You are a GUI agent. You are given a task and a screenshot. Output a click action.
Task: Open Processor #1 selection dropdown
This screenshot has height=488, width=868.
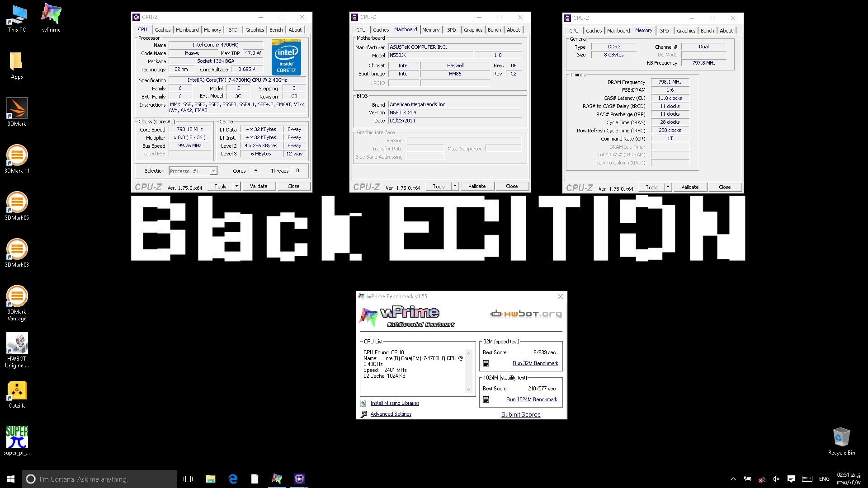coord(193,171)
